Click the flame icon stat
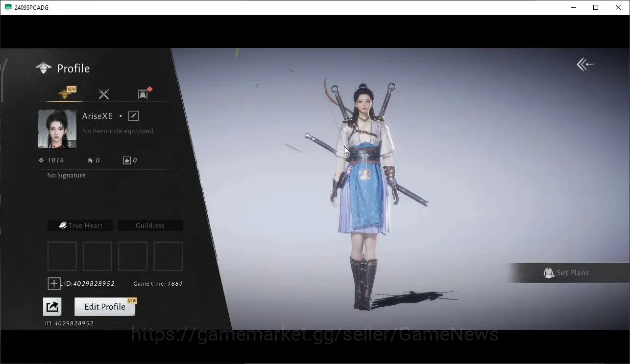The width and height of the screenshot is (630, 364). (90, 160)
